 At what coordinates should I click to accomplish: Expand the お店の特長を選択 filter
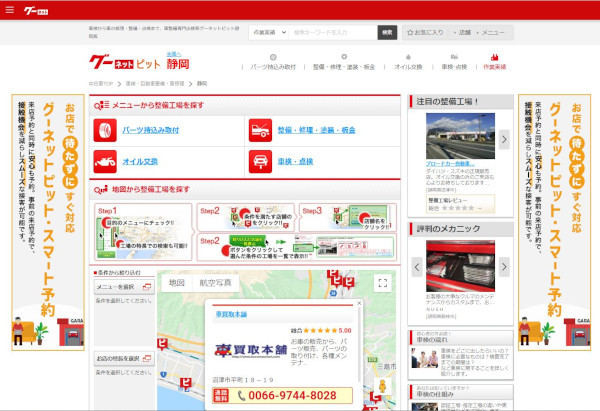pos(123,358)
